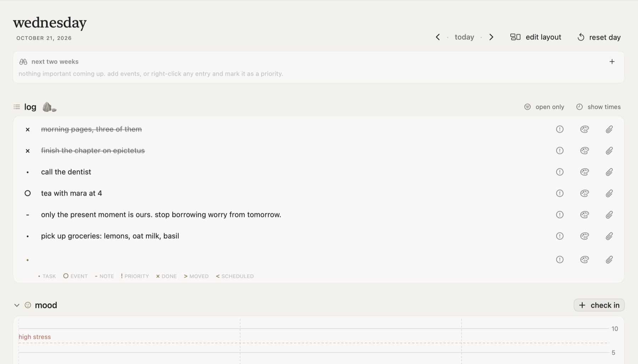Click the morning pages entry text
The image size is (638, 364).
[91, 129]
